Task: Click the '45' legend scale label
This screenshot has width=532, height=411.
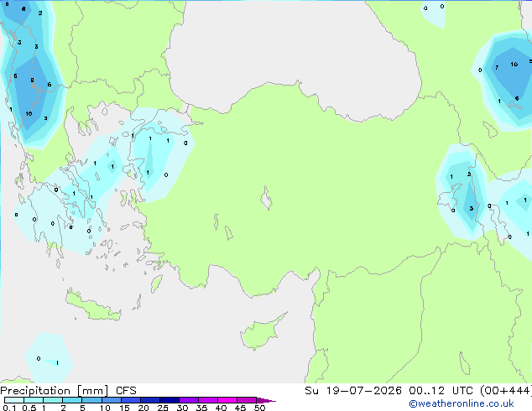Action: pyautogui.click(x=240, y=408)
